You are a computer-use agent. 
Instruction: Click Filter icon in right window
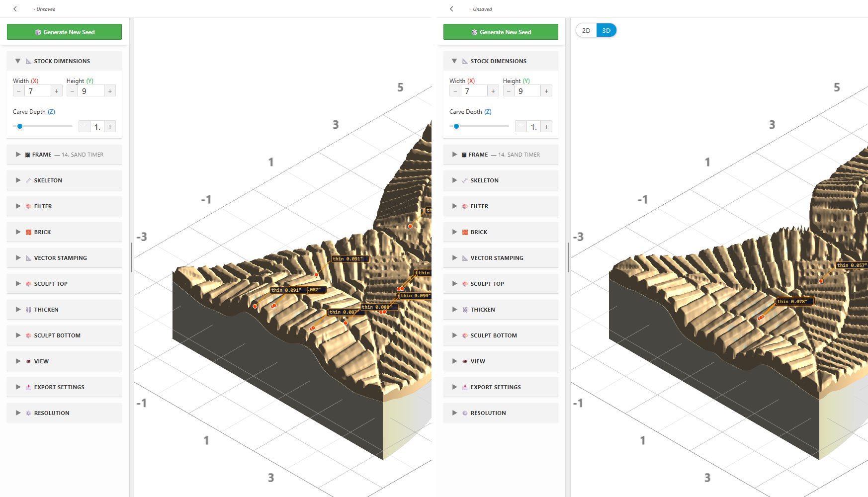[465, 206]
